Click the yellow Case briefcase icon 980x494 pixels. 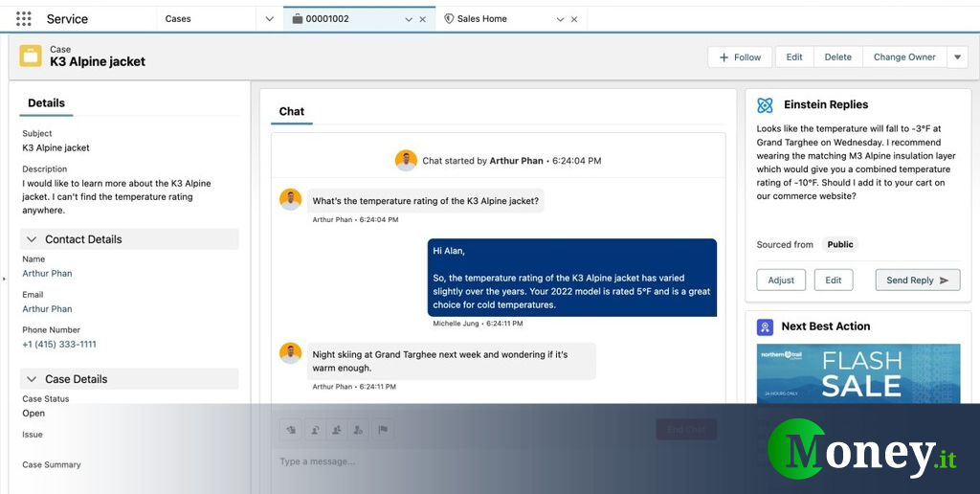pos(31,56)
